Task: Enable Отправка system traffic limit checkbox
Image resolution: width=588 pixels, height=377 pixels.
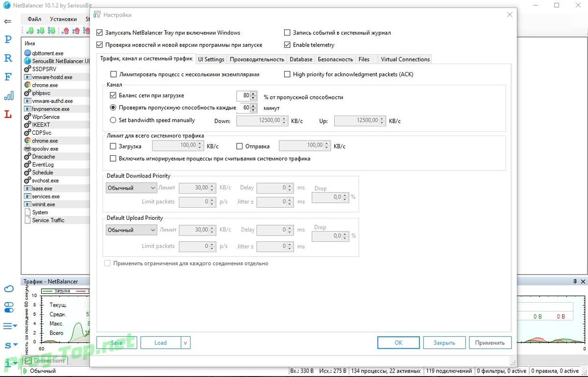Action: [240, 146]
